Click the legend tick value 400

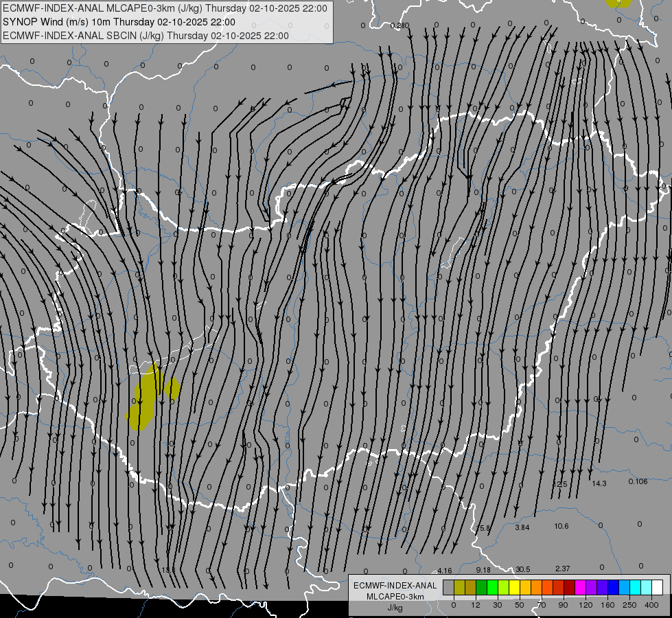651,605
